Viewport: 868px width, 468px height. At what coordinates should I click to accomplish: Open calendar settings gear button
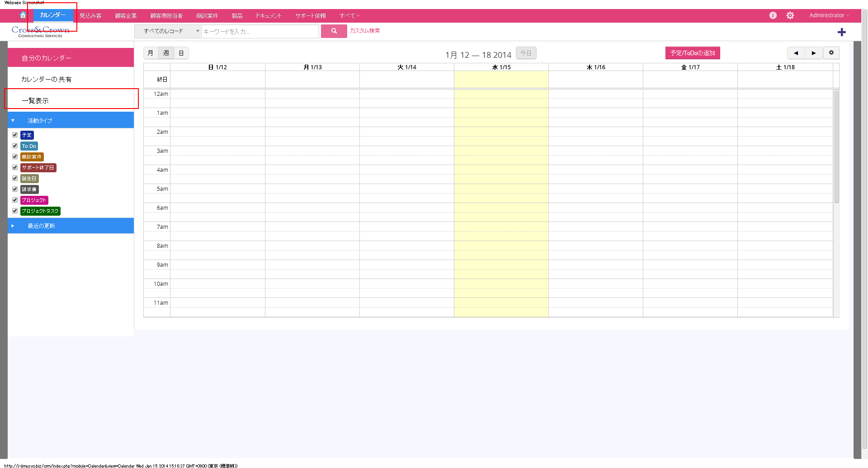[x=831, y=53]
